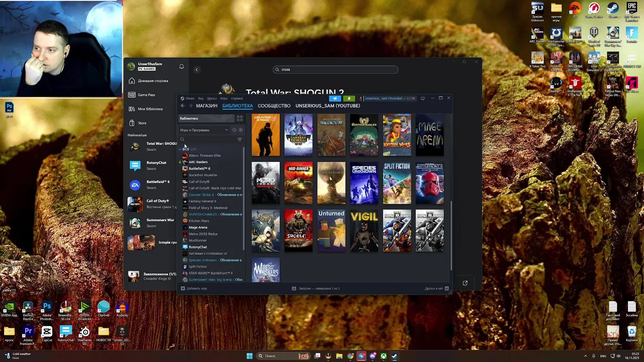Viewport: 644px width, 362px height.
Task: Open UNSERIOUS_SAM (YOUTUBE) profile tab
Action: tap(328, 106)
